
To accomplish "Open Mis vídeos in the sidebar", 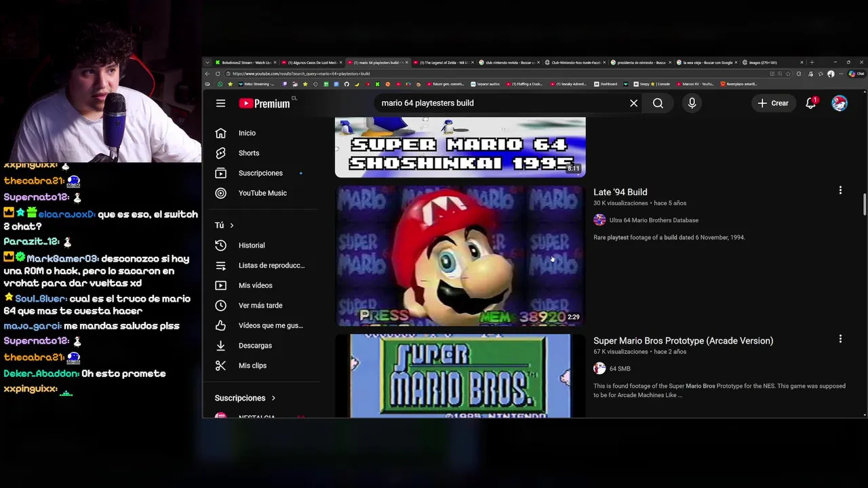I will 260,285.
